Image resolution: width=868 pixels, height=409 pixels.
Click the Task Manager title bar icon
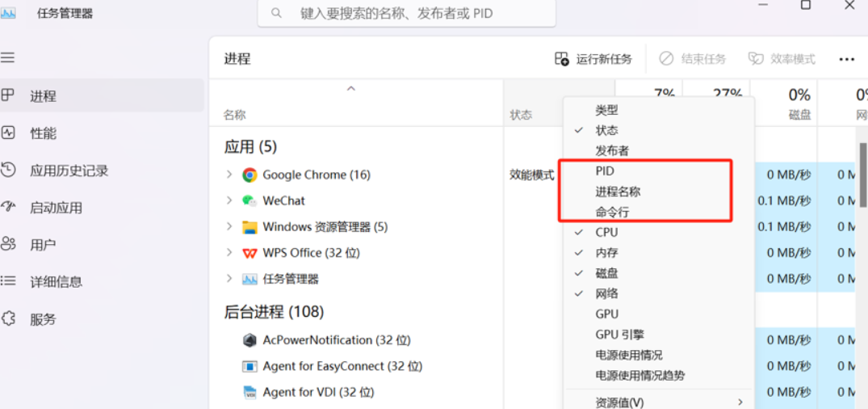[8, 13]
